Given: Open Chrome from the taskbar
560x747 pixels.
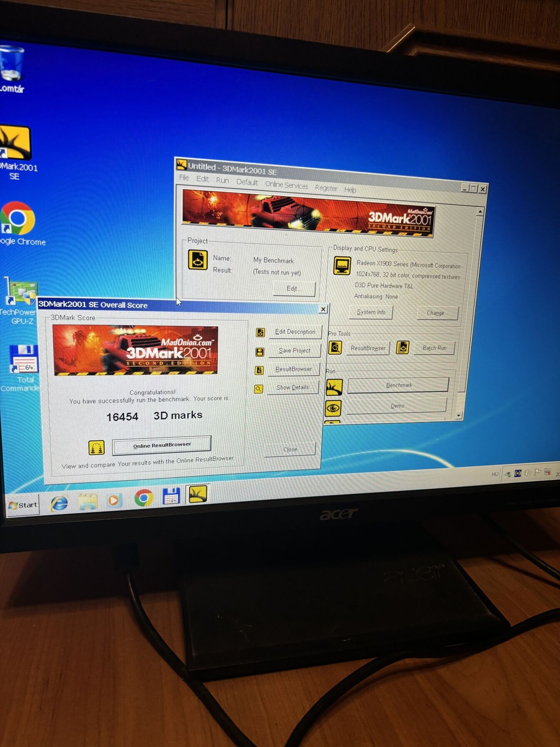Looking at the screenshot, I should point(143,498).
